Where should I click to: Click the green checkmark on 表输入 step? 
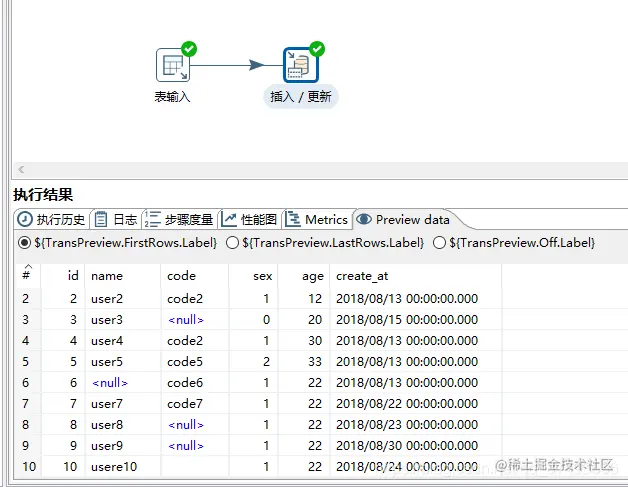tap(189, 49)
